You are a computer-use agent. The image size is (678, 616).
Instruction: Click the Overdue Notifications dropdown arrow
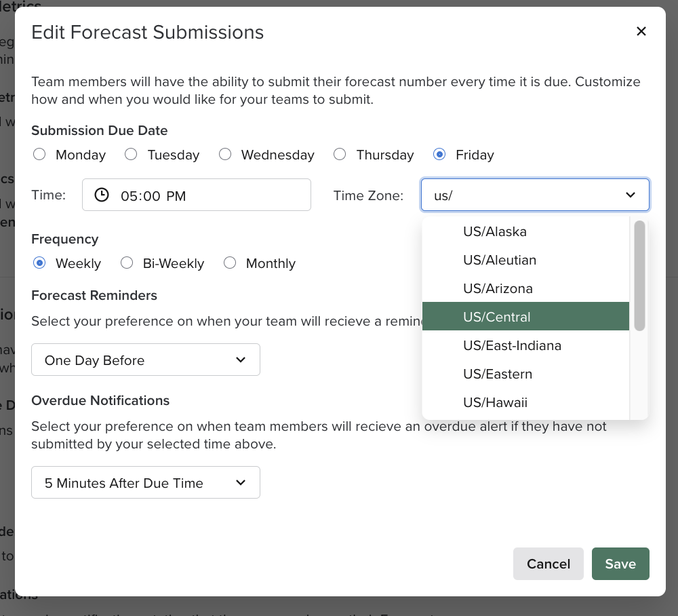click(x=240, y=482)
